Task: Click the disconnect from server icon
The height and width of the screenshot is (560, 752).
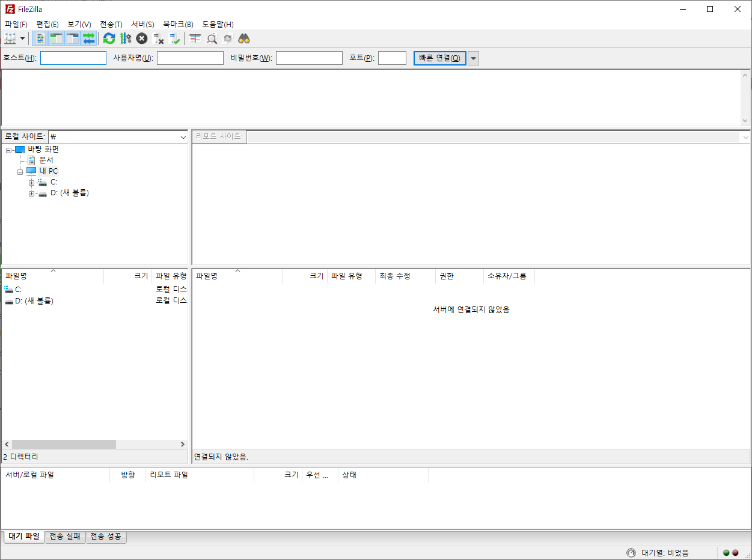Action: point(158,38)
